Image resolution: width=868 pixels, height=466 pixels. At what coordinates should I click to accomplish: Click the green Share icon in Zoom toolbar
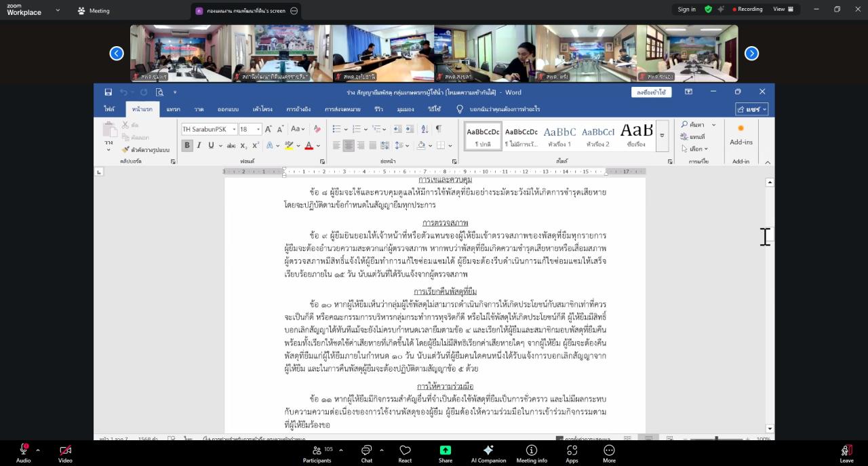tap(445, 450)
